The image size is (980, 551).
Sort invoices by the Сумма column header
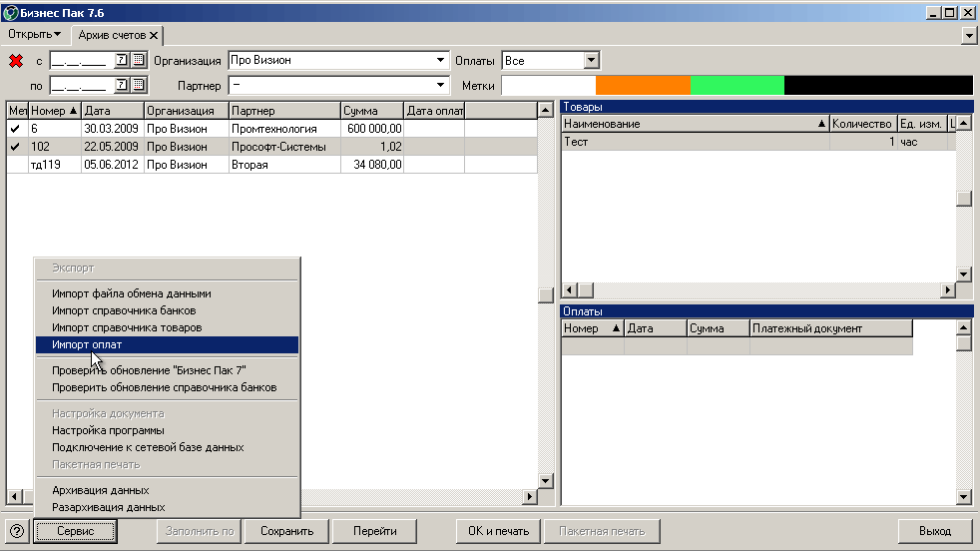372,111
